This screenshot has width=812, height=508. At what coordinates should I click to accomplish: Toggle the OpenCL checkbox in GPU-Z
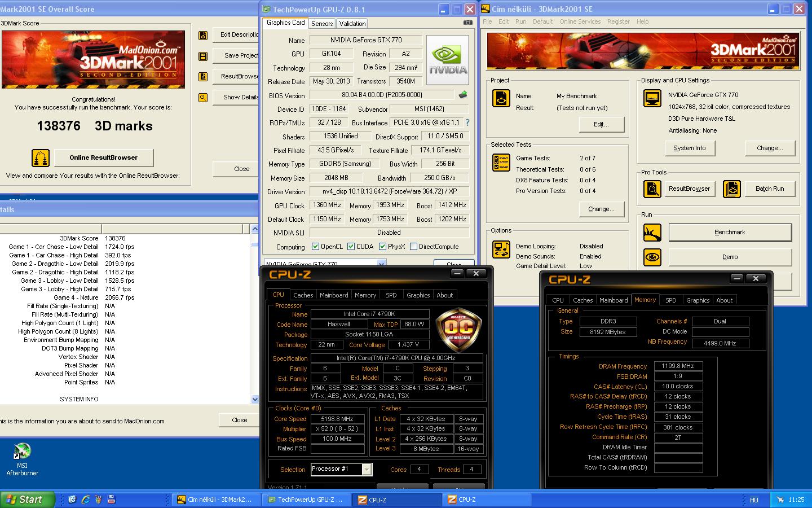pyautogui.click(x=315, y=247)
